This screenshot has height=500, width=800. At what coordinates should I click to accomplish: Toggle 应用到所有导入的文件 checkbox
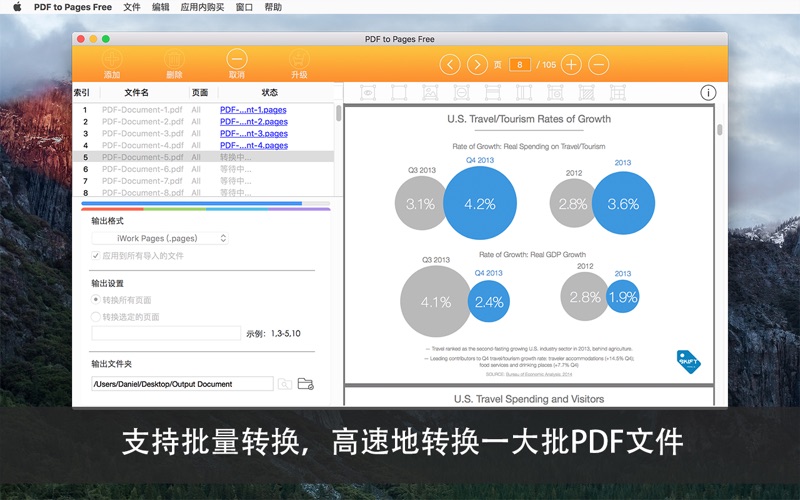[95, 256]
